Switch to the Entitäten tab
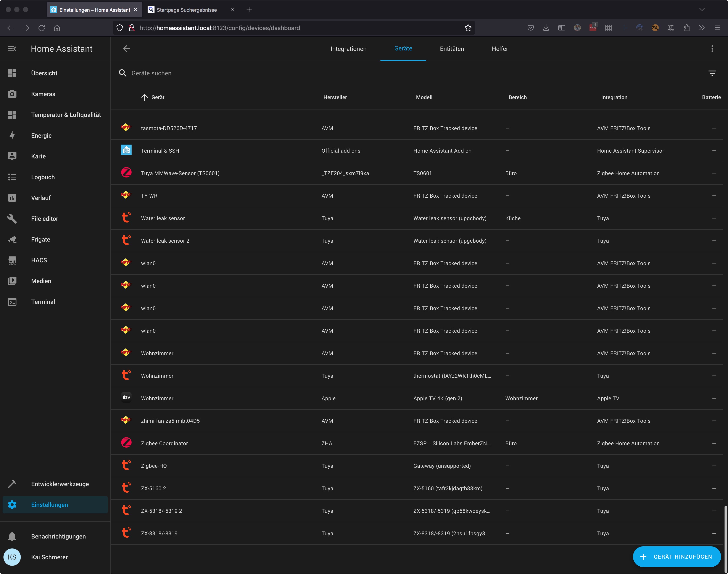This screenshot has width=728, height=574. click(451, 49)
